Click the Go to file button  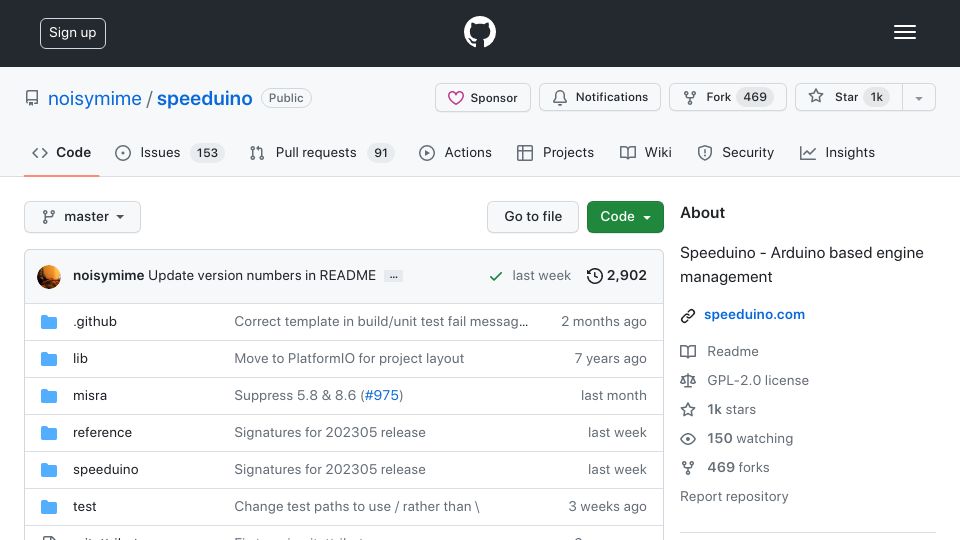(533, 217)
